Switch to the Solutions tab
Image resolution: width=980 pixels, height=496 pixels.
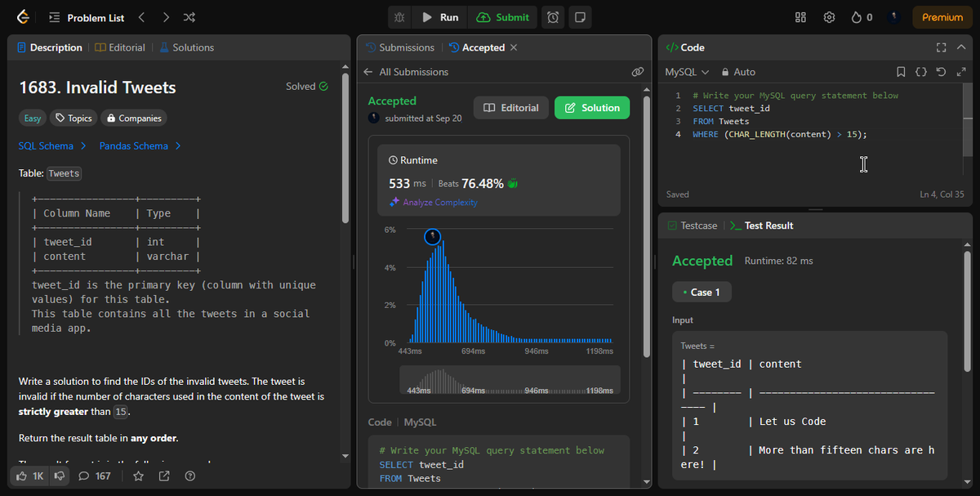point(186,47)
